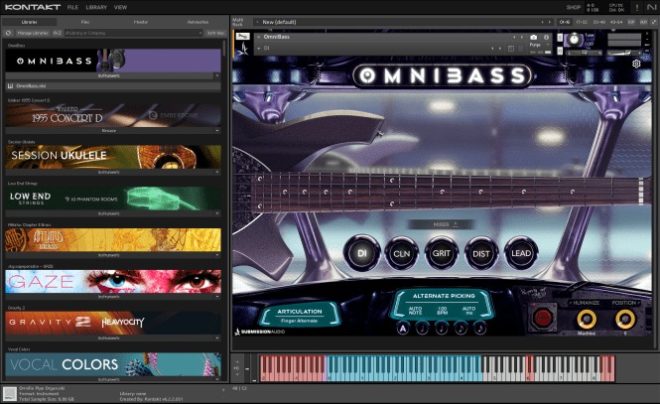Click the Instr Nav button
This screenshot has height=404, width=660.
pyautogui.click(x=216, y=33)
